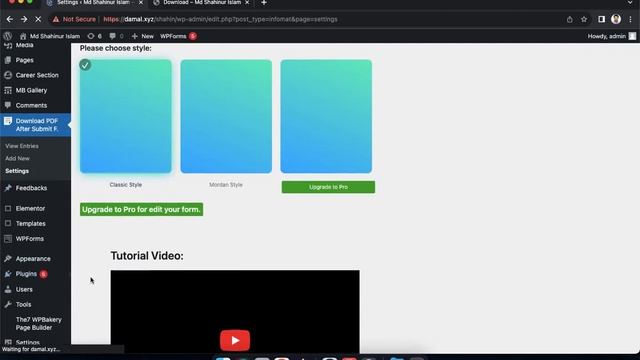
Task: Open Users in the sidebar
Action: (24, 289)
